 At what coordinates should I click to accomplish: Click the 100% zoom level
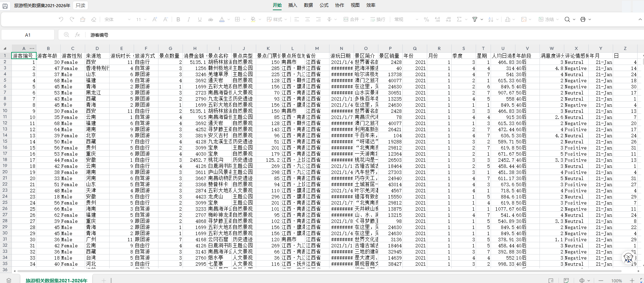[x=617, y=281]
